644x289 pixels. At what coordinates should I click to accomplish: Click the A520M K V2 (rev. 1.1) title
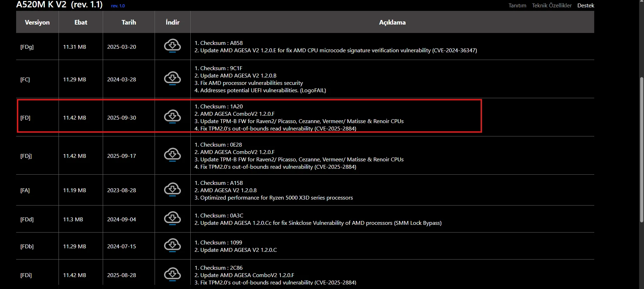(x=59, y=5)
